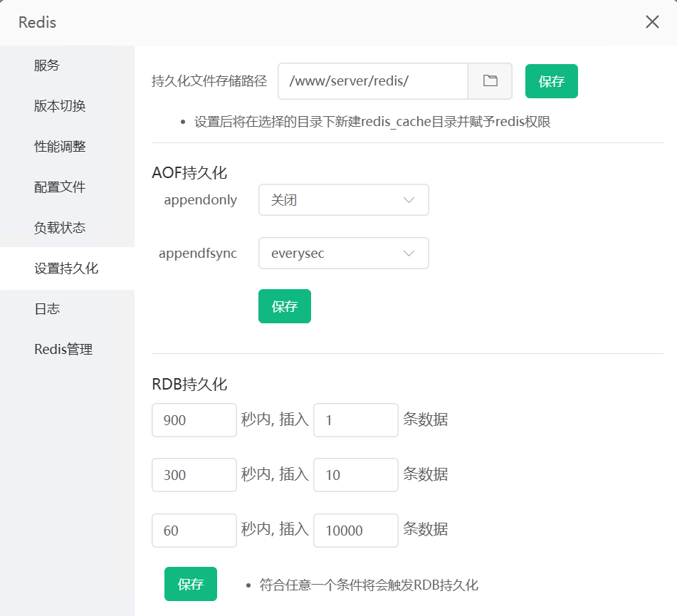This screenshot has height=616, width=677.
Task: Open the 日志 tab
Action: 67,309
